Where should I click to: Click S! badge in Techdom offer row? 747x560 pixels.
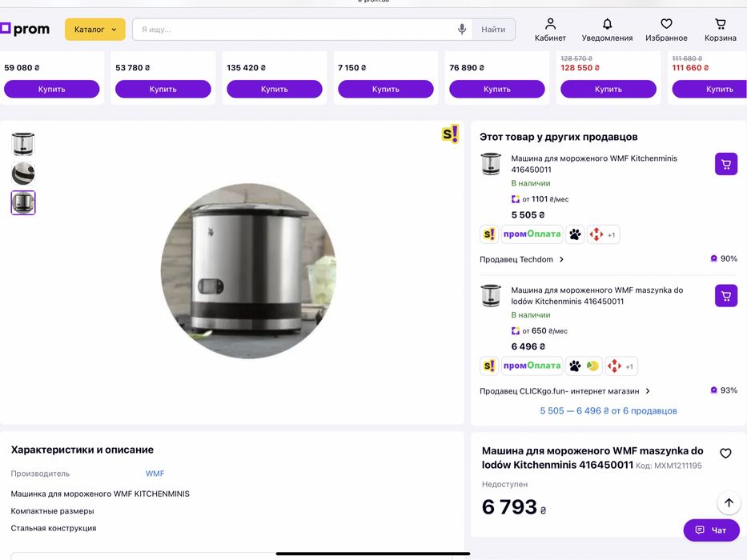488,234
